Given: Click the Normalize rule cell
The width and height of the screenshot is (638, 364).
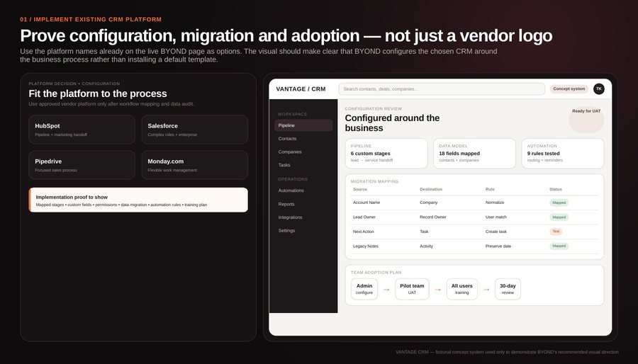Looking at the screenshot, I should pyautogui.click(x=494, y=203).
